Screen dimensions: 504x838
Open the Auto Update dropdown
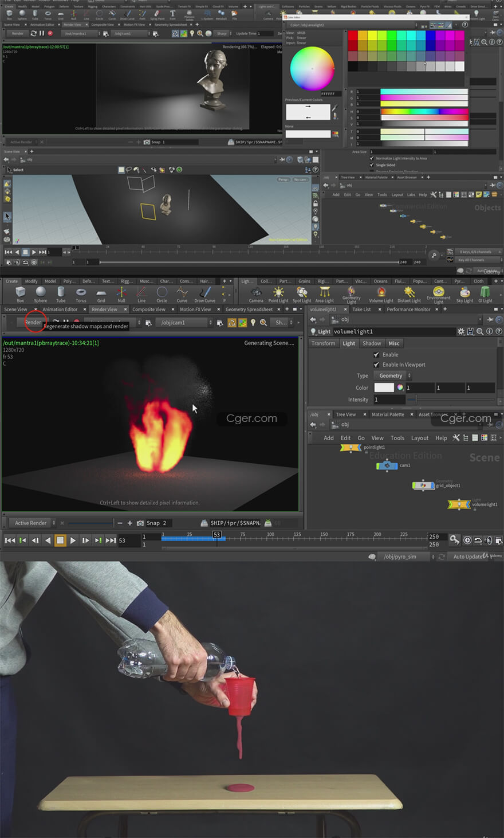point(471,557)
